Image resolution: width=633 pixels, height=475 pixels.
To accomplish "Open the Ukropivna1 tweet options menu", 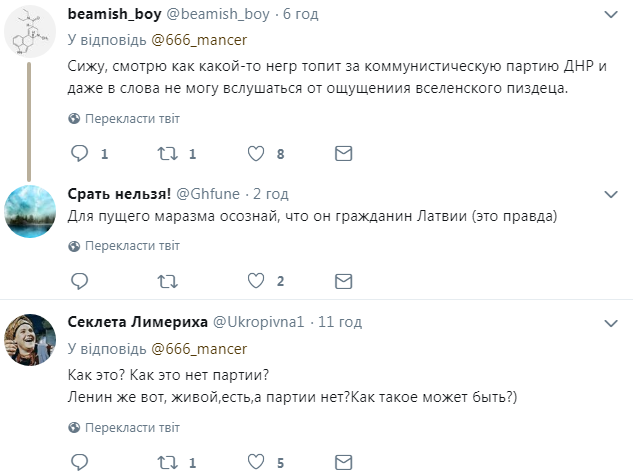I will pos(612,323).
